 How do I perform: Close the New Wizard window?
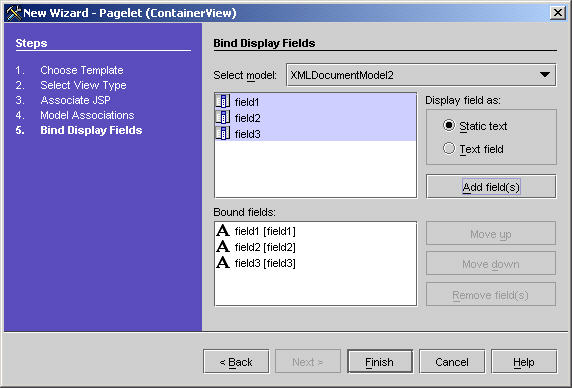(x=558, y=13)
